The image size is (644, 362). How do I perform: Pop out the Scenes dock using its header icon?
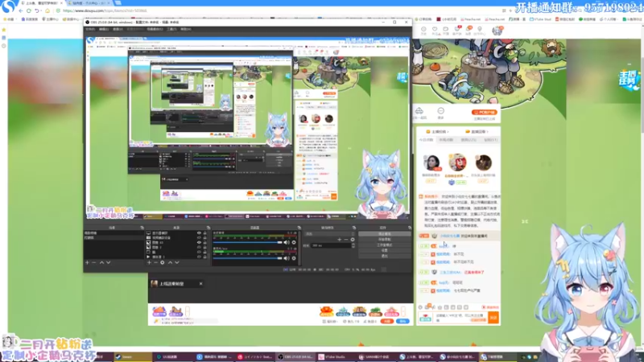pos(142,228)
